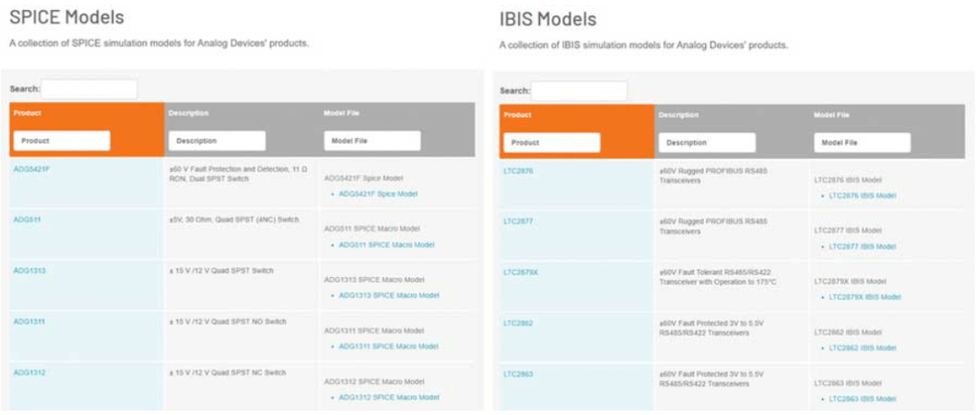
Task: Click the SPICE Models page heading
Action: 67,17
